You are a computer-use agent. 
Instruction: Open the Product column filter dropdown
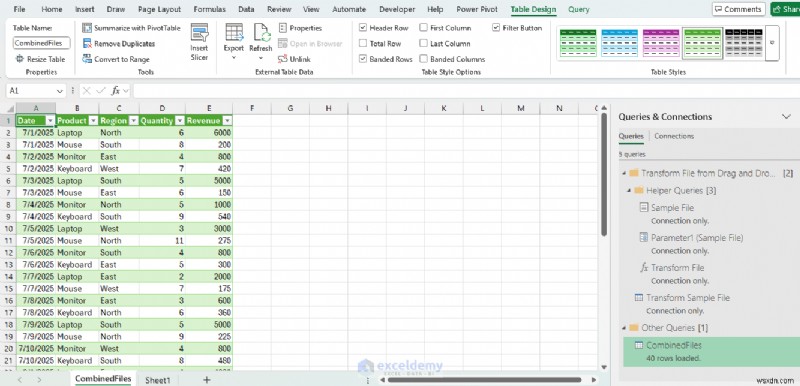tap(93, 121)
